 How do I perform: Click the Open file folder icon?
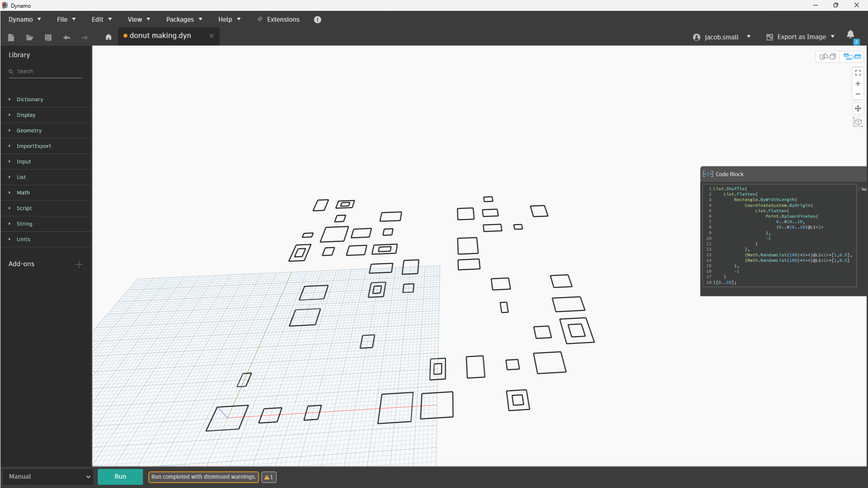coord(29,38)
